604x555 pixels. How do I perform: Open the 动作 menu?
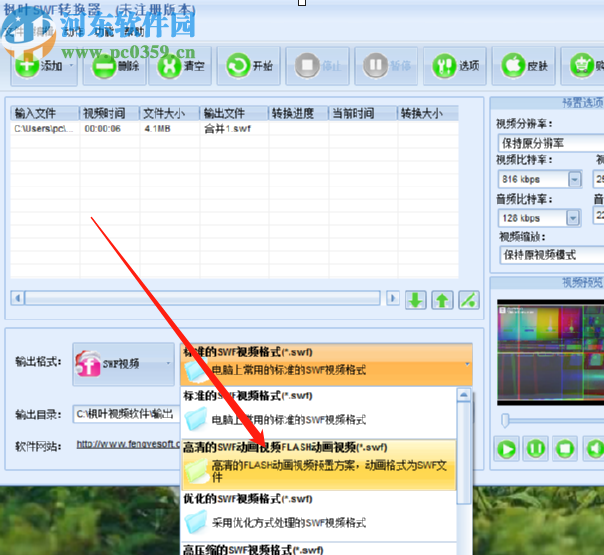click(72, 32)
